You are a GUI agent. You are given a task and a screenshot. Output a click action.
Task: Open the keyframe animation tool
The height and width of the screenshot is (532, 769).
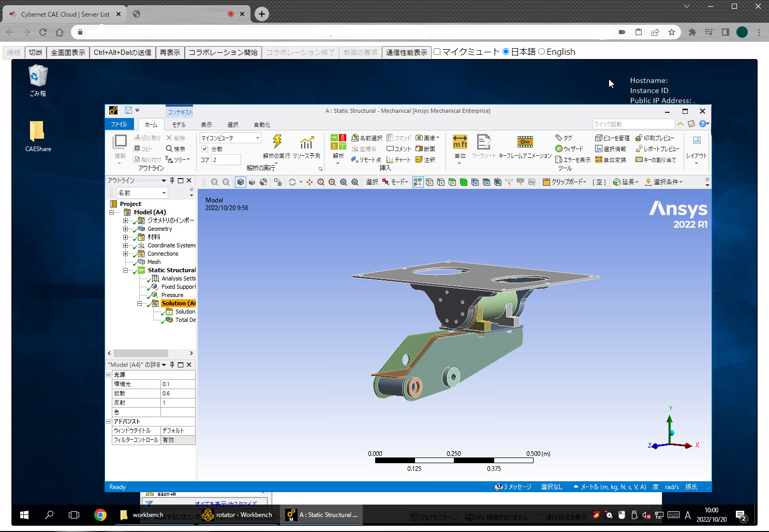coord(525,142)
